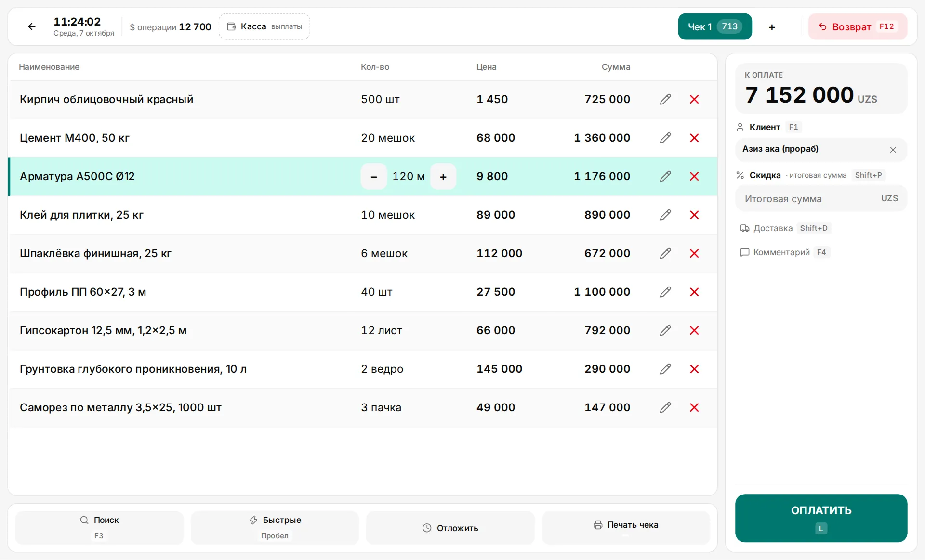
Task: Open Скидка discount options
Action: 810,175
